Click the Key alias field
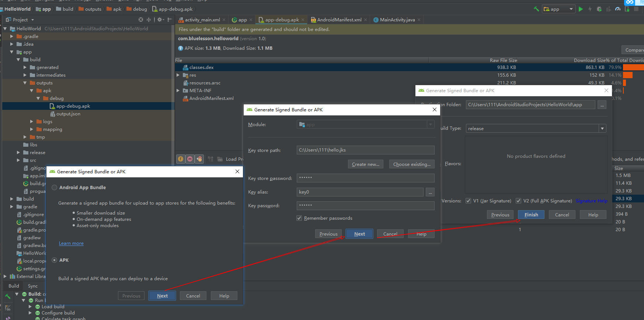The height and width of the screenshot is (320, 644). 360,192
